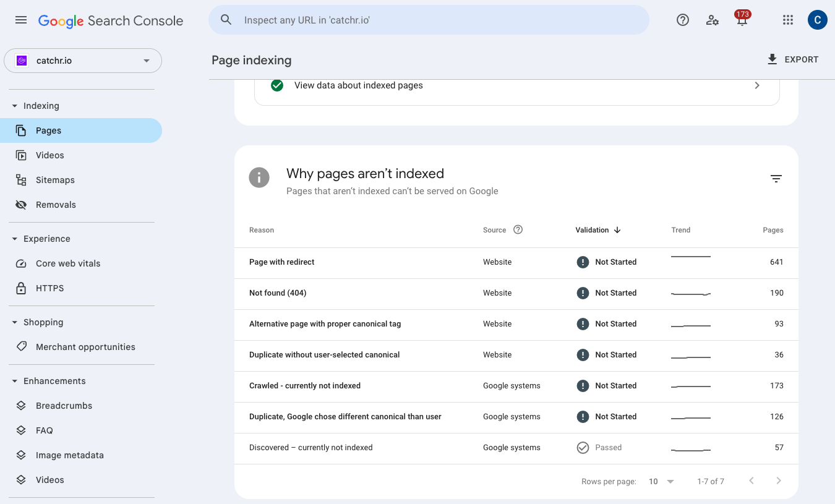Click Passed check icon for Discovered row

583,448
